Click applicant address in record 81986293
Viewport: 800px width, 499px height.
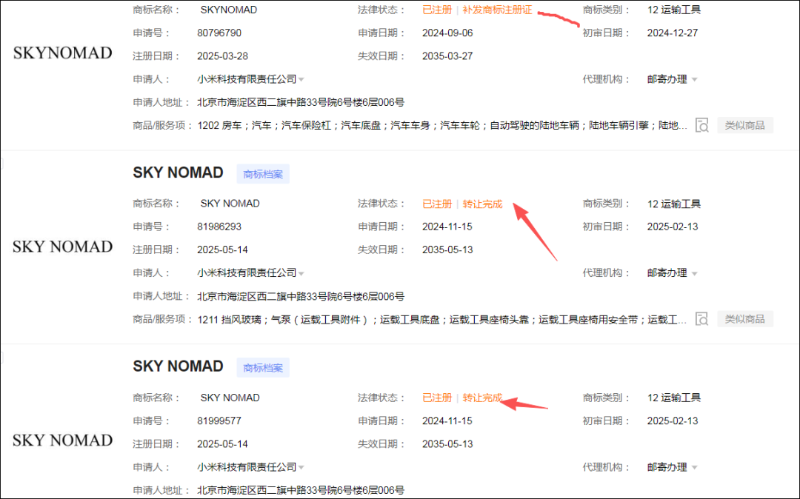[301, 296]
